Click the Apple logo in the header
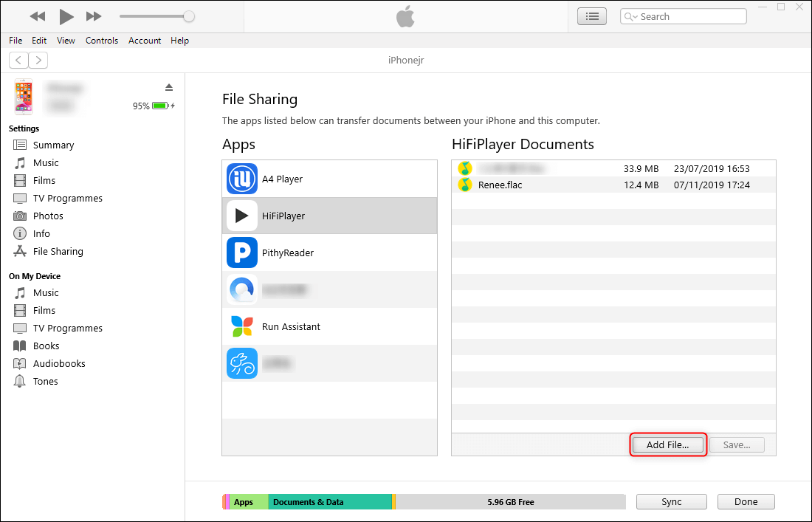The image size is (812, 522). pos(405,16)
